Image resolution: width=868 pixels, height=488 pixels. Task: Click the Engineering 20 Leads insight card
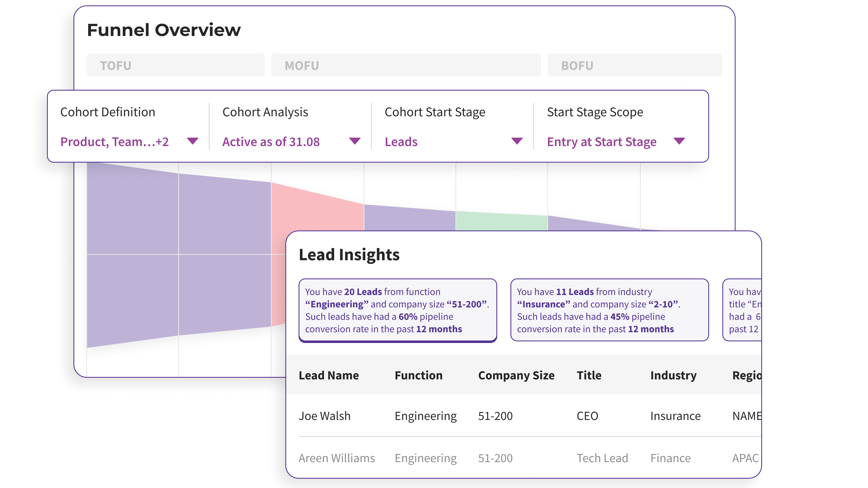click(398, 310)
